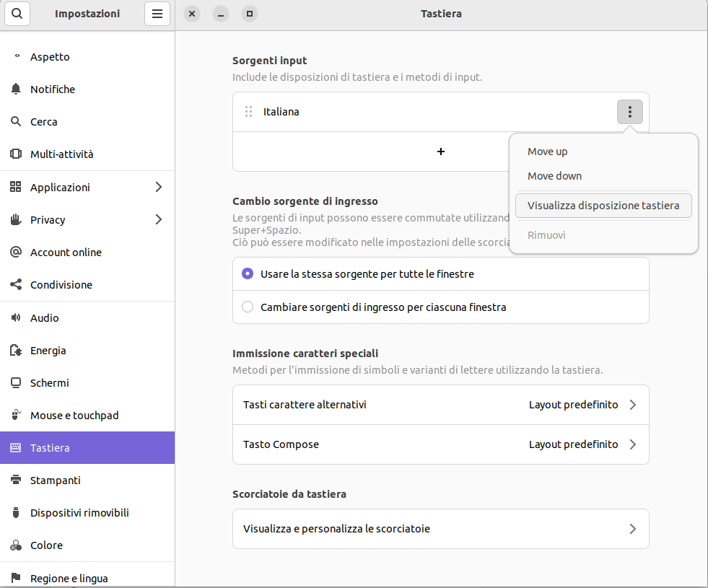Click the drag handle beside Italiana
Image resolution: width=708 pixels, height=588 pixels.
coord(248,111)
